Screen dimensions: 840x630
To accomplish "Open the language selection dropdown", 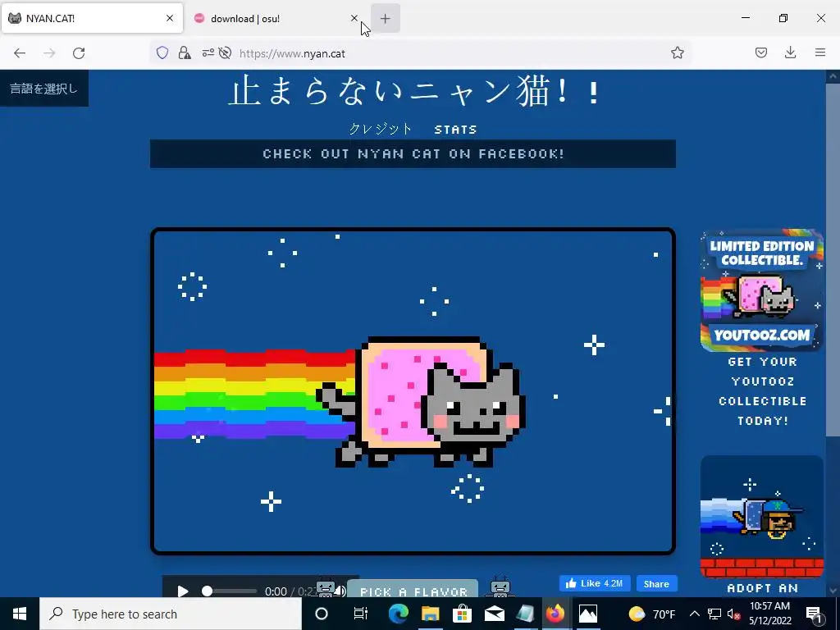I will tap(44, 89).
